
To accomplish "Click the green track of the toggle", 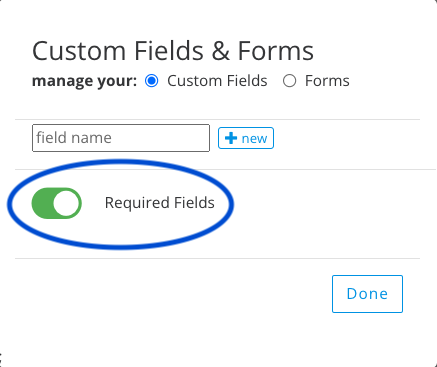I will point(42,203).
